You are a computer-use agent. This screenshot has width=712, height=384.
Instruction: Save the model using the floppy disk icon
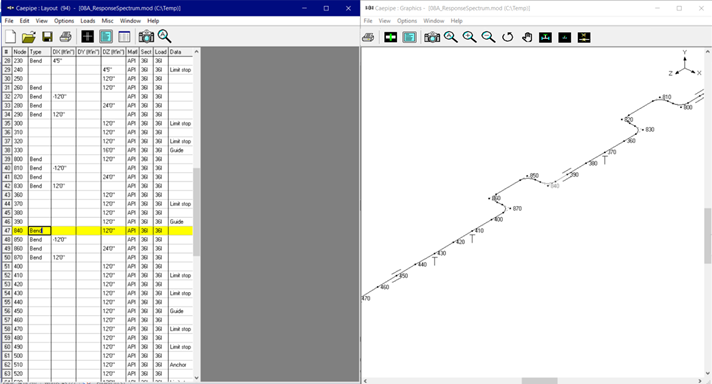pos(47,37)
